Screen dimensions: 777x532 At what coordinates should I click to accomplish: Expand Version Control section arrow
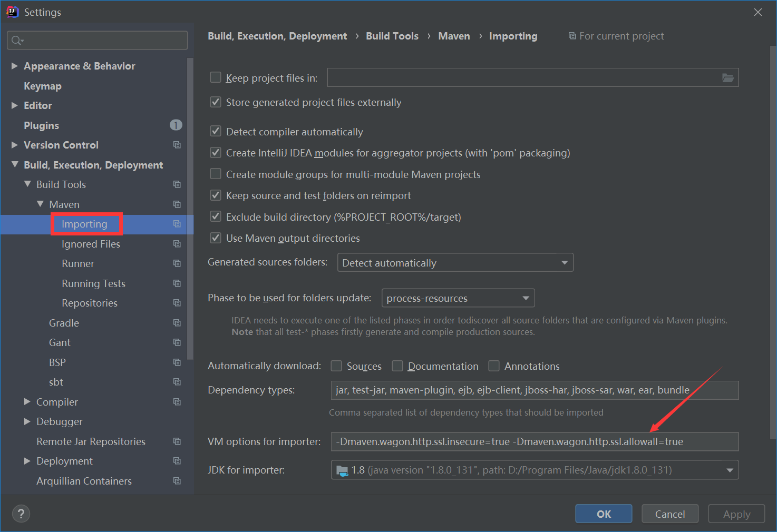tap(15, 145)
